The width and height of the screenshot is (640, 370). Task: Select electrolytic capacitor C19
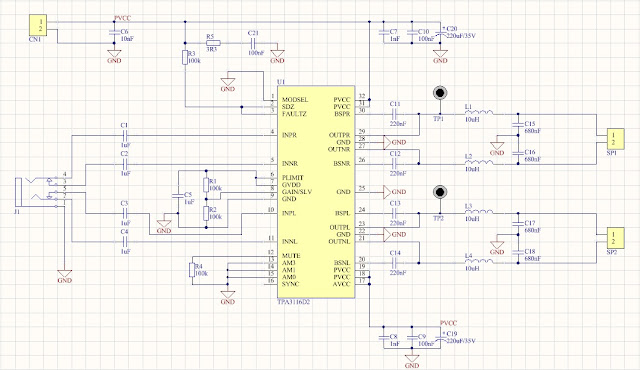440,337
